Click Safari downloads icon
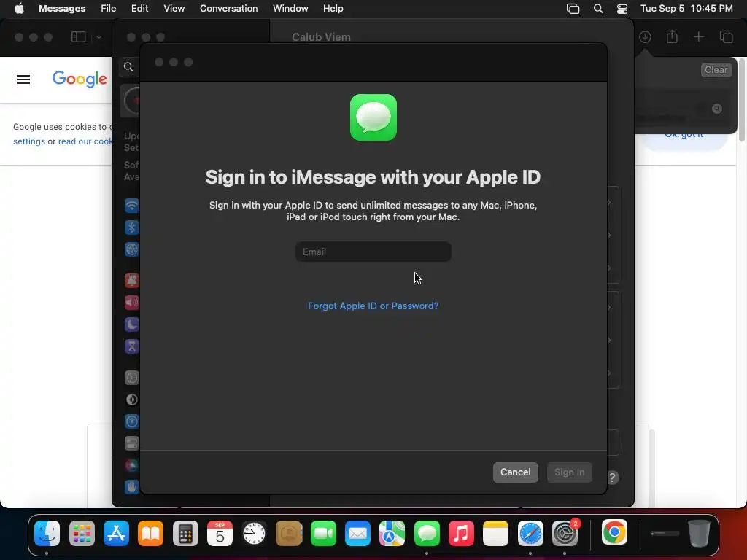Image resolution: width=747 pixels, height=560 pixels. click(x=645, y=36)
